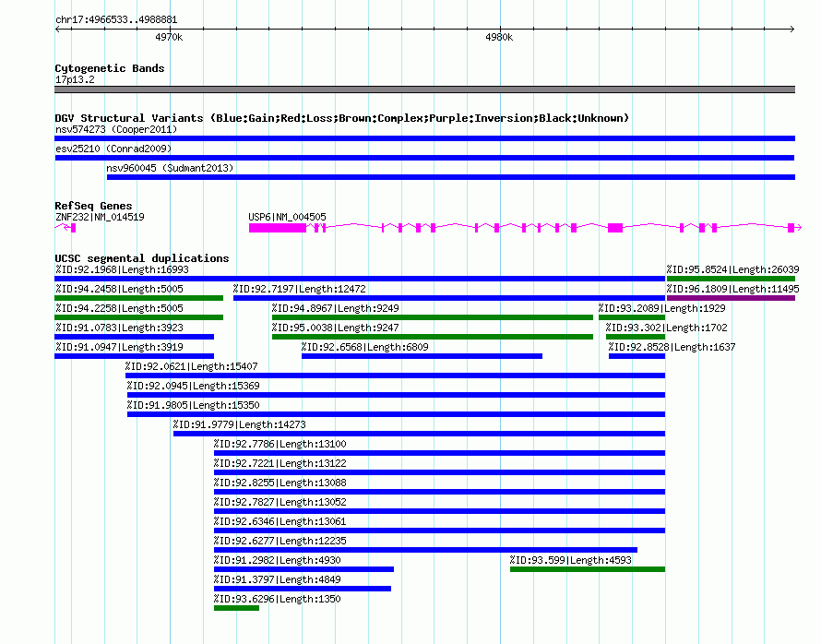Open the ZNF232|NM_014519 gene label

coord(100,217)
